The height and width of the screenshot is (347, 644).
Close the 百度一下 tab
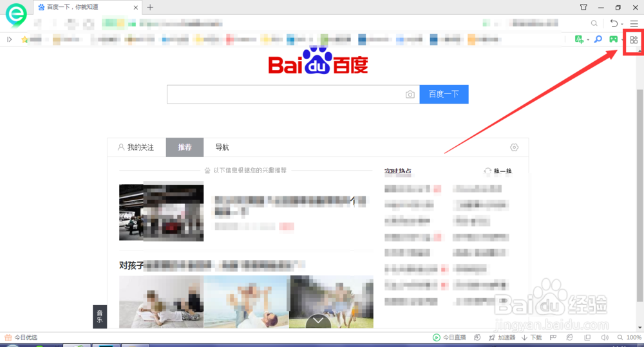tap(135, 7)
